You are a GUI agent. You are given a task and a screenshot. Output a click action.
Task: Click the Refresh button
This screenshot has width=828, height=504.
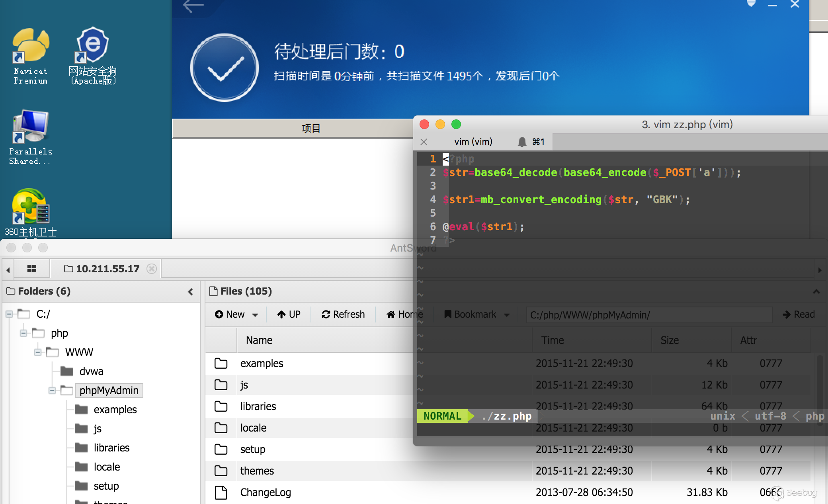343,315
